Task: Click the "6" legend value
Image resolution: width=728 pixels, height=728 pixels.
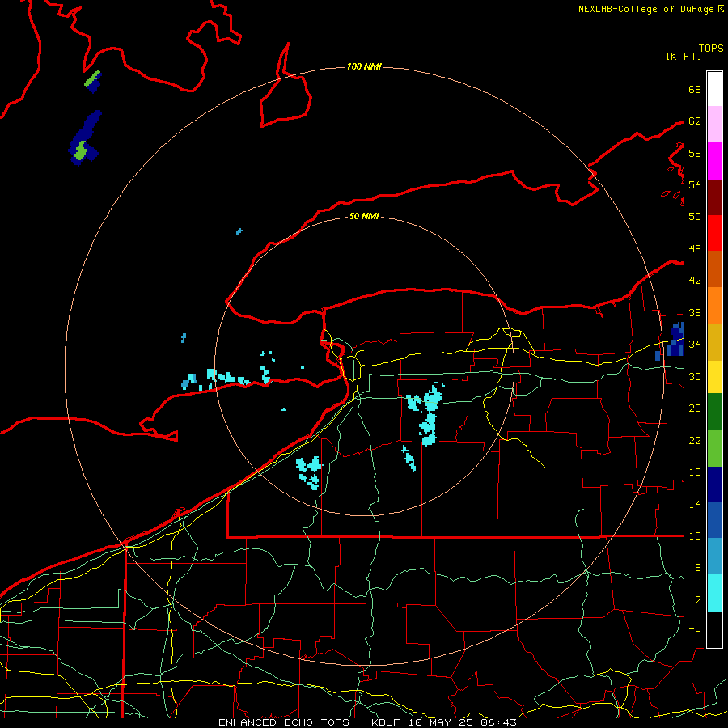Action: pos(697,568)
